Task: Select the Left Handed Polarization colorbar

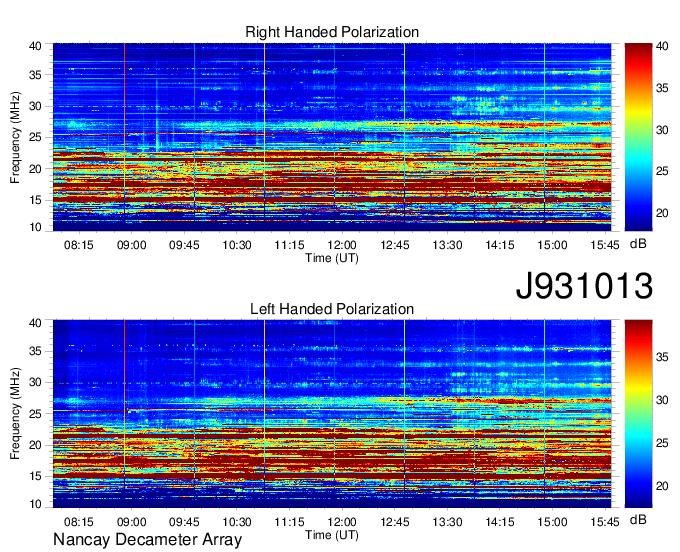Action: 638,414
